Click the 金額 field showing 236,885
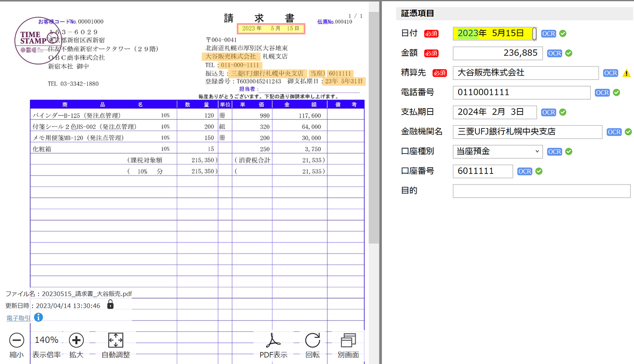This screenshot has height=364, width=634. [x=497, y=53]
